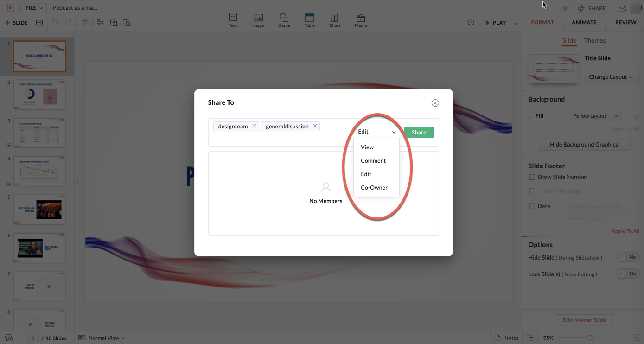
Task: Click the Undo arrow icon
Action: (x=55, y=23)
